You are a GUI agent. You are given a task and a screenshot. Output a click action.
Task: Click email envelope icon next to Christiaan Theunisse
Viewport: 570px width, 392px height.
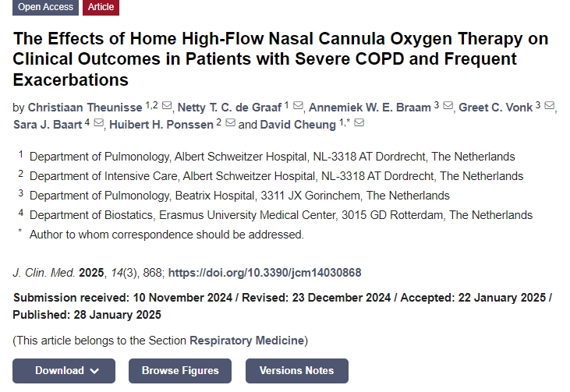(x=167, y=107)
